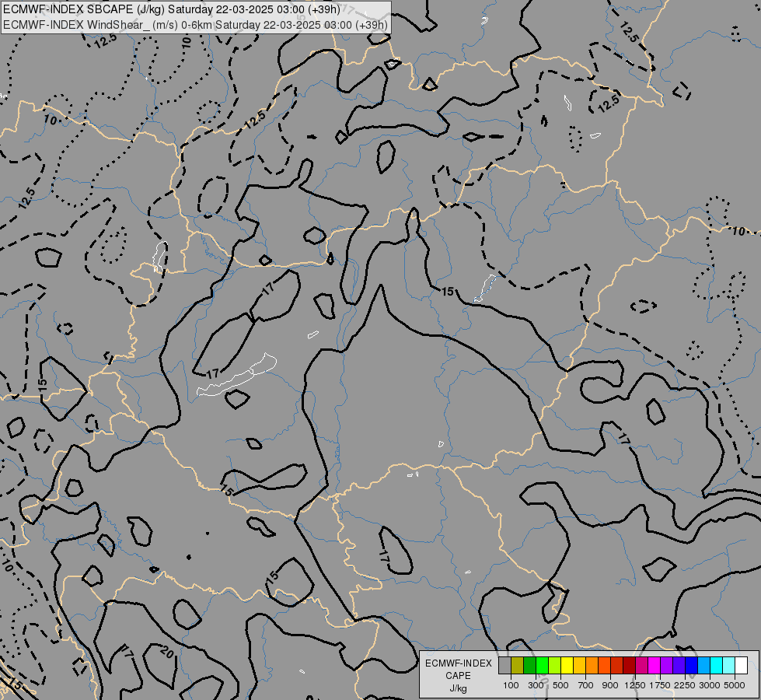This screenshot has width=761, height=700.
Task: Click the 3000 legend value
Action: (x=710, y=685)
